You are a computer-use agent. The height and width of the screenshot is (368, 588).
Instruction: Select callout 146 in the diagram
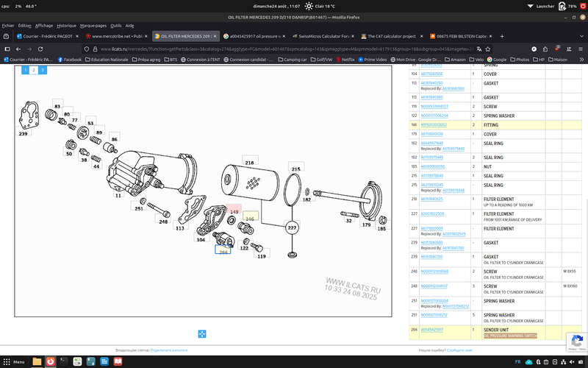pos(250,216)
